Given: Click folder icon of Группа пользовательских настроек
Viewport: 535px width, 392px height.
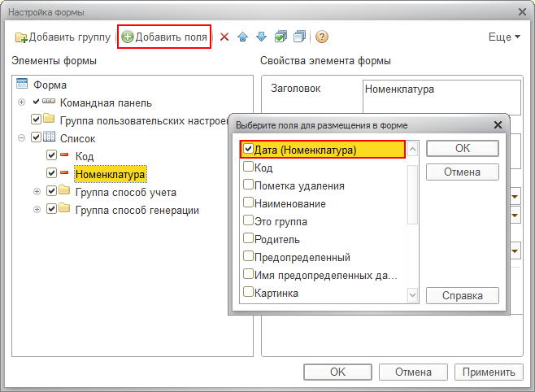Looking at the screenshot, I should tap(49, 119).
